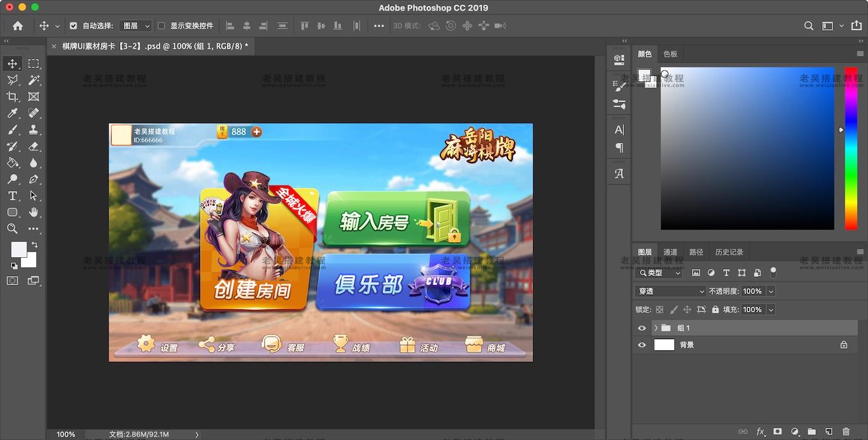The width and height of the screenshot is (868, 440).
Task: Select the Horizontal Type tool
Action: (12, 196)
